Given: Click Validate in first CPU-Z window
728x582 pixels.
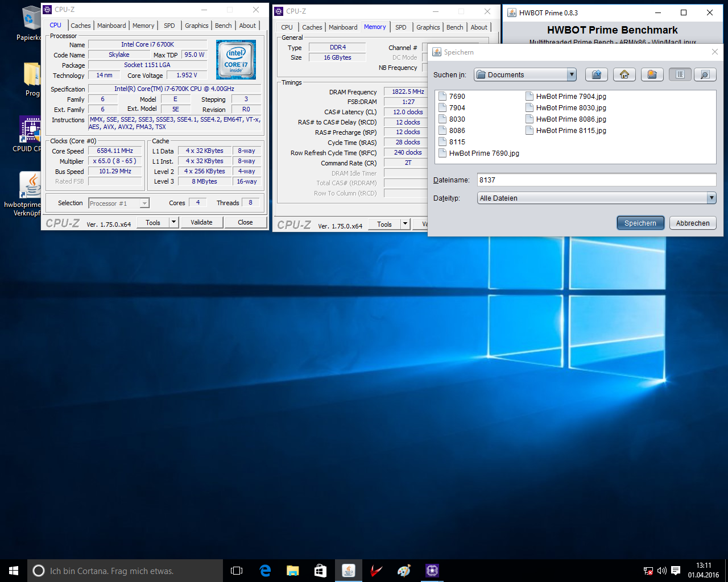Looking at the screenshot, I should 201,222.
